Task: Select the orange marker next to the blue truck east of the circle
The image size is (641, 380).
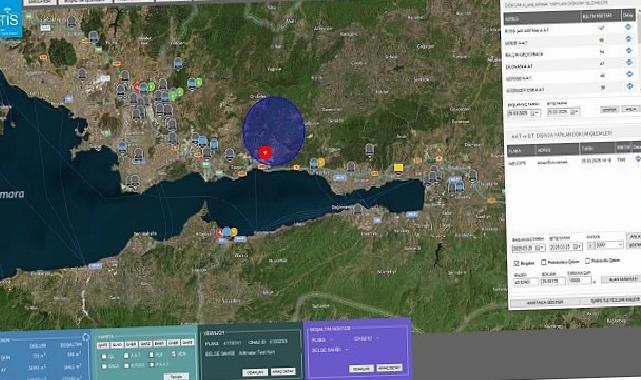Action: coord(321,162)
